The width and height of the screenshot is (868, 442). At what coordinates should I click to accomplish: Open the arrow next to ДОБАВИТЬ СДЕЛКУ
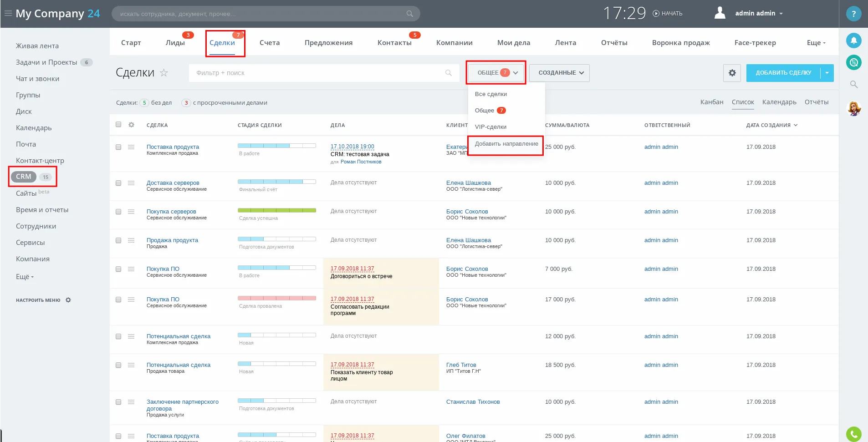point(827,73)
